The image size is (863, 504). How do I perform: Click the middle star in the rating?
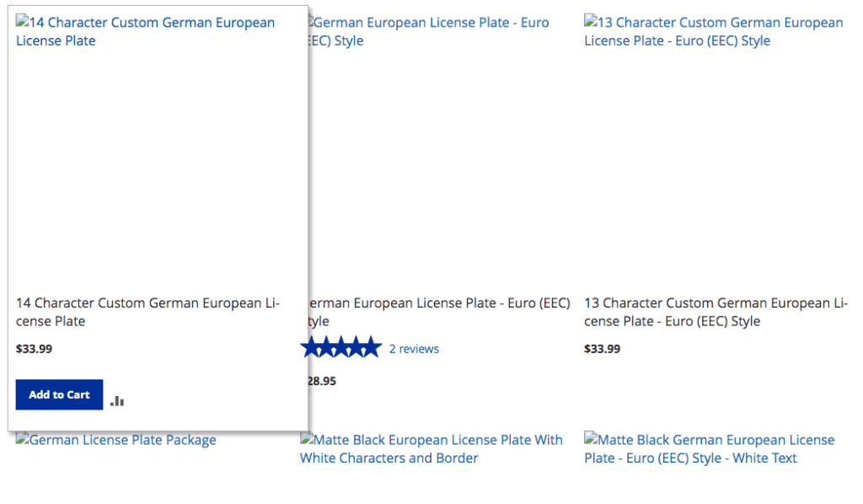344,347
